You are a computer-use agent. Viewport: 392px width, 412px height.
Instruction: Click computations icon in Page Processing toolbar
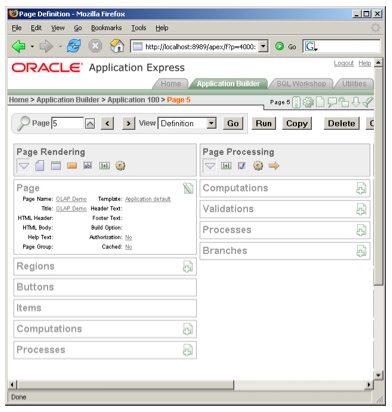click(226, 166)
